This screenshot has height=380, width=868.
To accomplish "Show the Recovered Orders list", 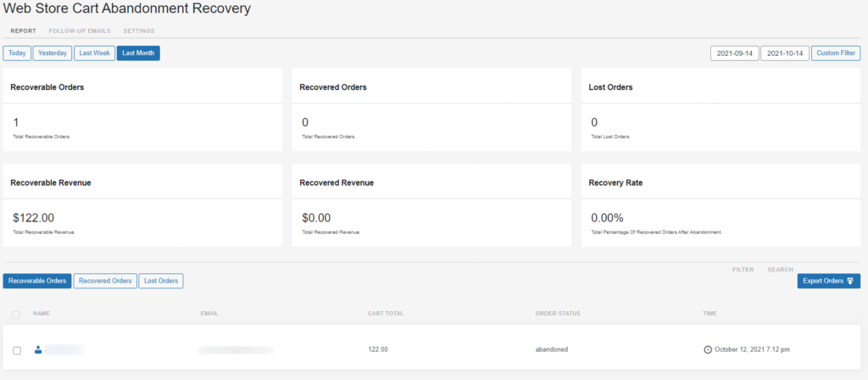I will tap(105, 281).
